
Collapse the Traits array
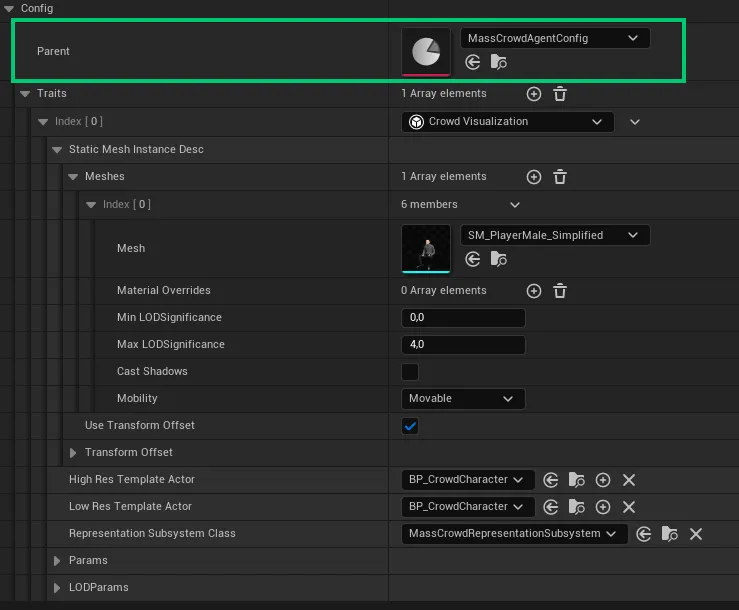[x=25, y=94]
